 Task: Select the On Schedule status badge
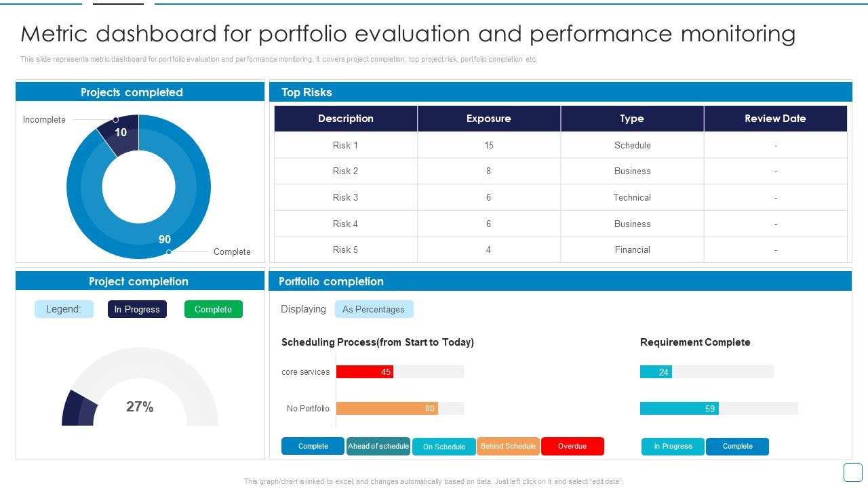click(x=443, y=447)
